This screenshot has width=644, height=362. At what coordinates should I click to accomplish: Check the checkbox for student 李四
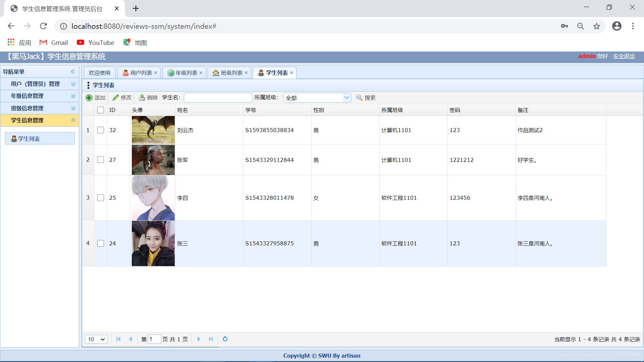coord(101,198)
